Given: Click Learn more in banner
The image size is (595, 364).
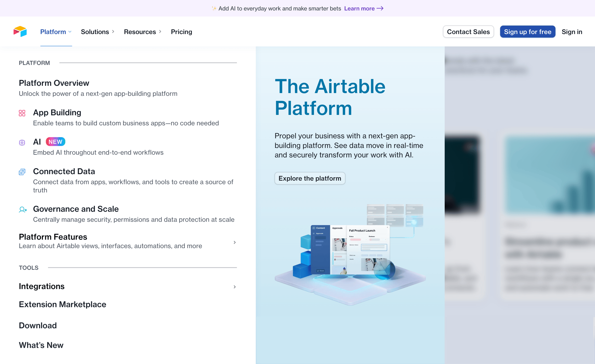Looking at the screenshot, I should pos(359,8).
